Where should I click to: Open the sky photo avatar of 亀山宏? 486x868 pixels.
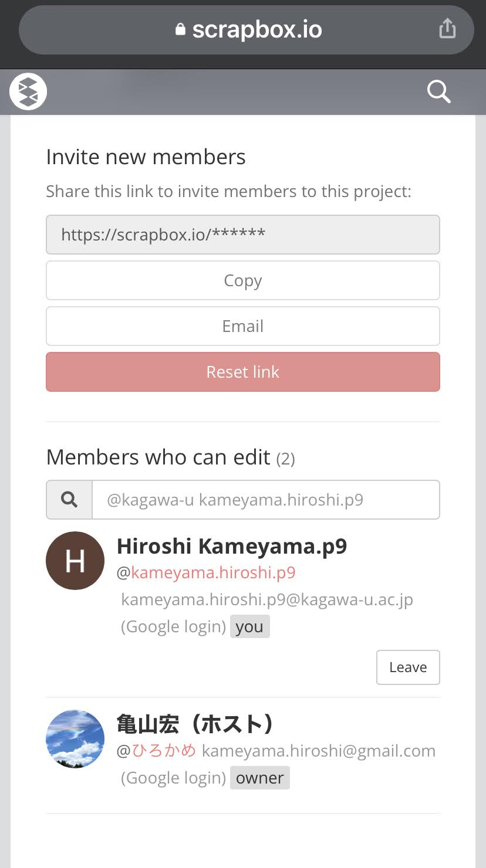(75, 739)
